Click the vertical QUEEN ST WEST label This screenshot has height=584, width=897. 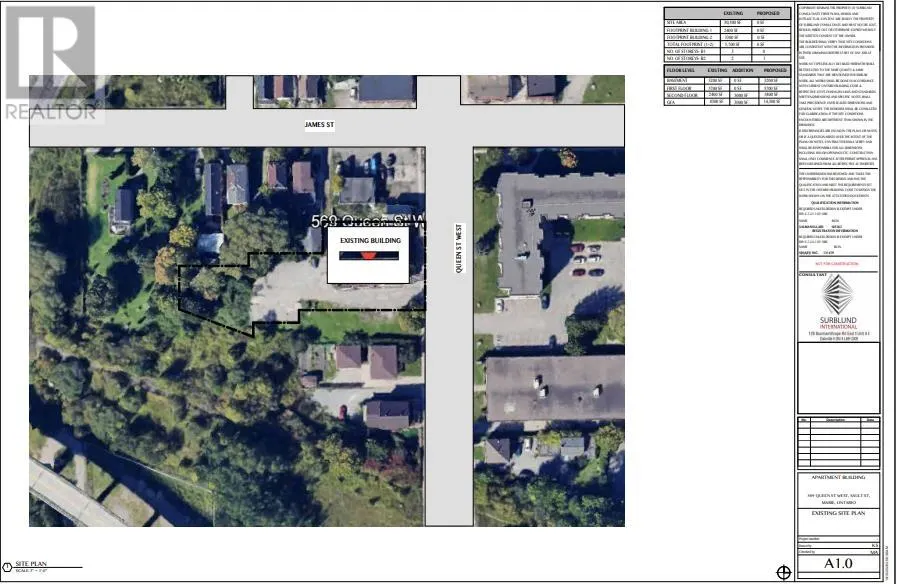(x=459, y=248)
